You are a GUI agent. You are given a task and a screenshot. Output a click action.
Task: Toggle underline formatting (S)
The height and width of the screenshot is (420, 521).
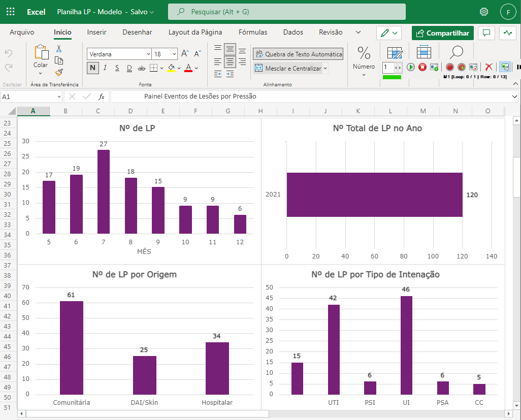pos(117,68)
